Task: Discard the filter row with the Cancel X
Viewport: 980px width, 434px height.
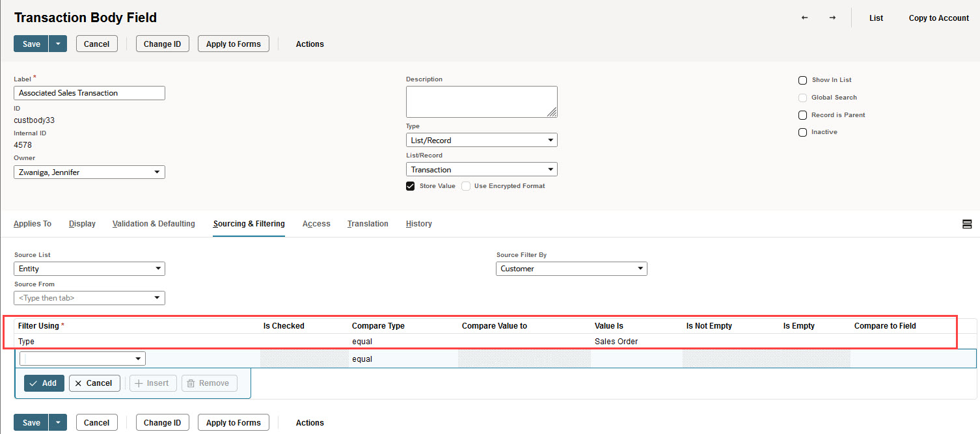Action: tap(94, 383)
